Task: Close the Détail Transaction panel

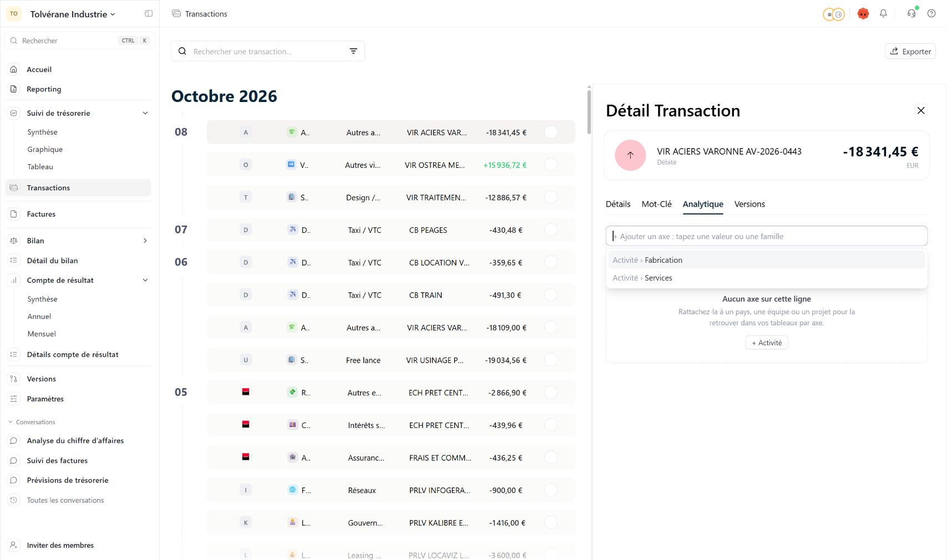Action: click(x=921, y=110)
